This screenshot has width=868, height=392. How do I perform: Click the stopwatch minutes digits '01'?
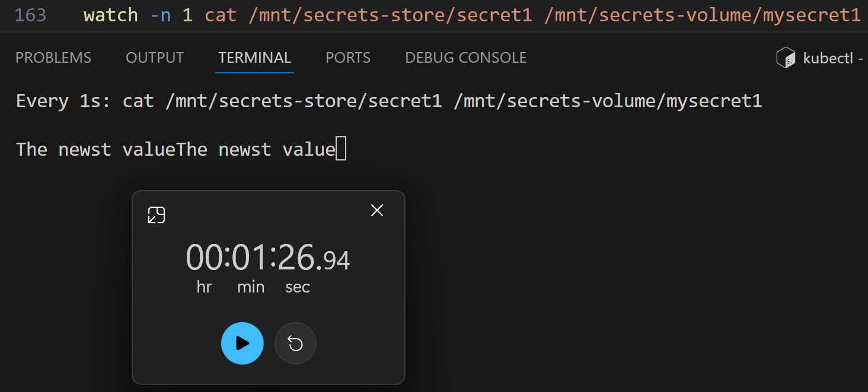click(250, 258)
